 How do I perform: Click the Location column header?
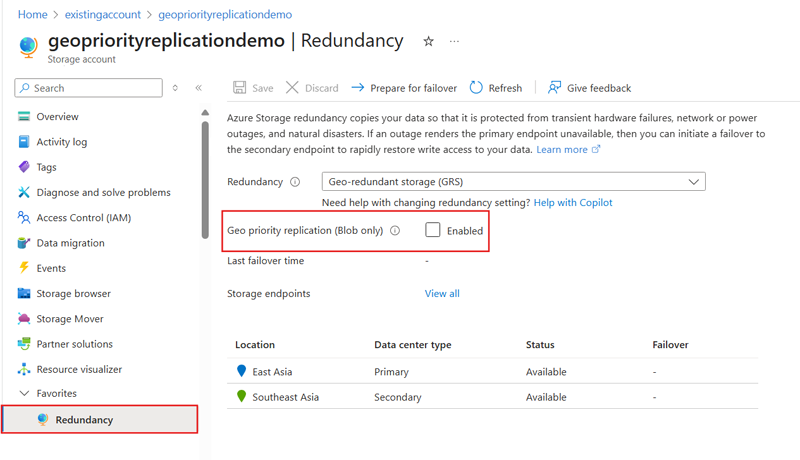click(x=255, y=345)
